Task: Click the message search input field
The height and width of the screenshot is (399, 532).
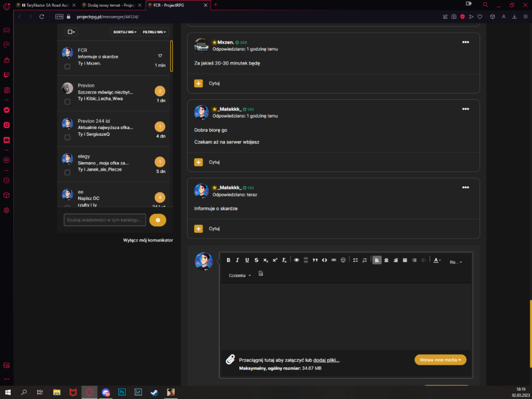Action: click(x=105, y=220)
